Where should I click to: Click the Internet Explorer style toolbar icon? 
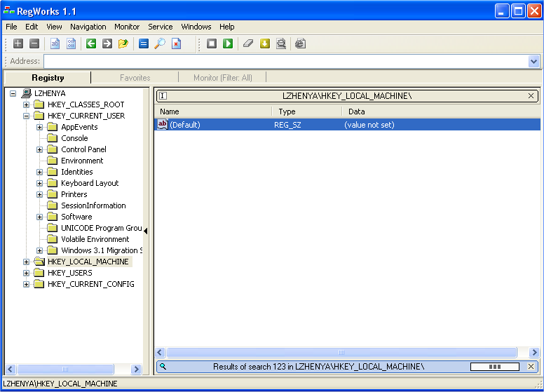(301, 43)
